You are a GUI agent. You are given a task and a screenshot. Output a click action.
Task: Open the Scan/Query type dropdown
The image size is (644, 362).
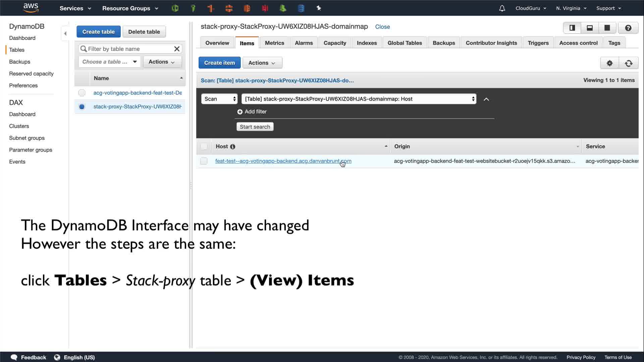[219, 99]
